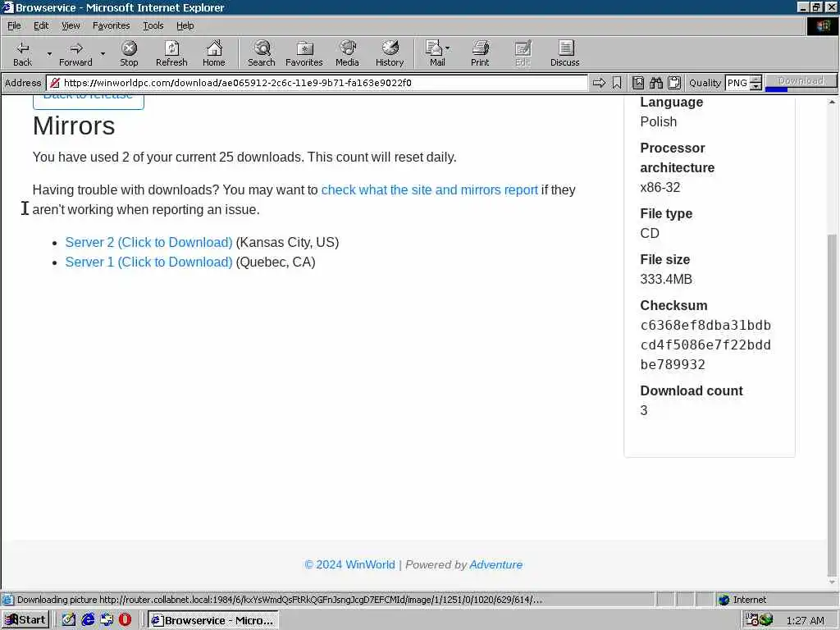840x630 pixels.
Task: Go back using the Back toolbar button
Action: pos(22,53)
